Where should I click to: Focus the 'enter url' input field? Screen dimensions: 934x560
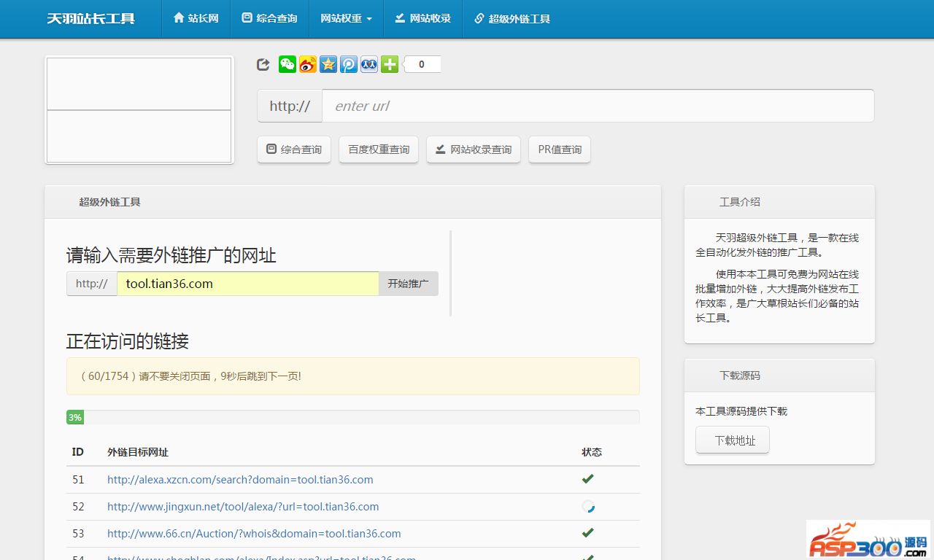tap(598, 106)
